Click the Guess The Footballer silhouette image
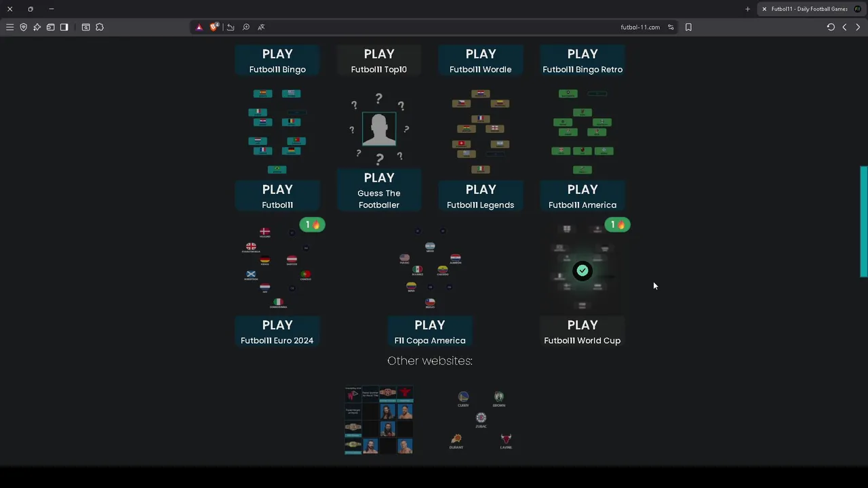The width and height of the screenshot is (868, 488). point(379,129)
